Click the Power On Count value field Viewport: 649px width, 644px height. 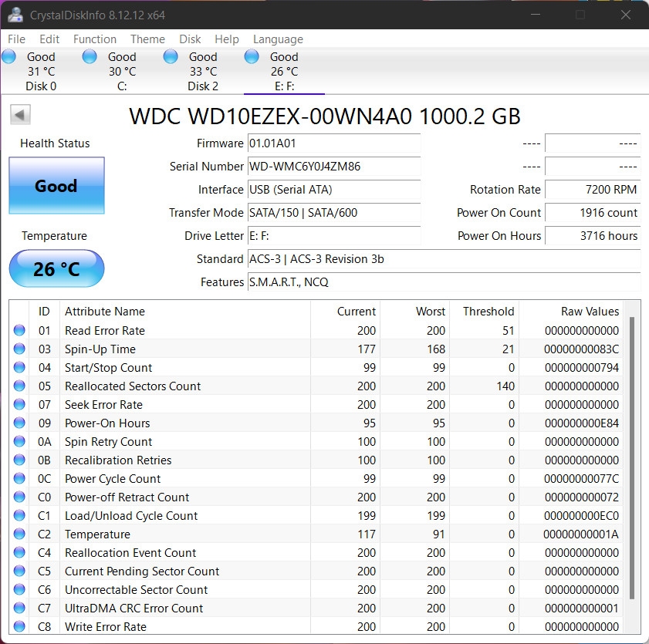[x=593, y=213]
